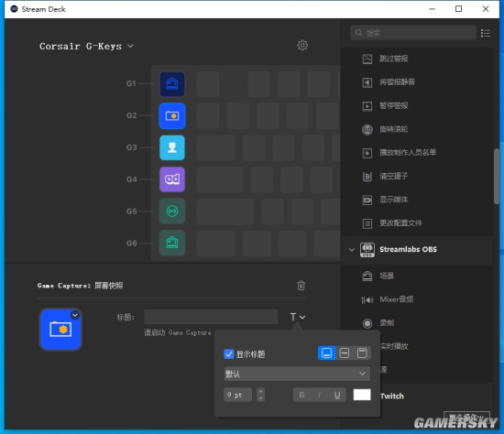Click the actions list vertical scrollbar

(x=497, y=176)
